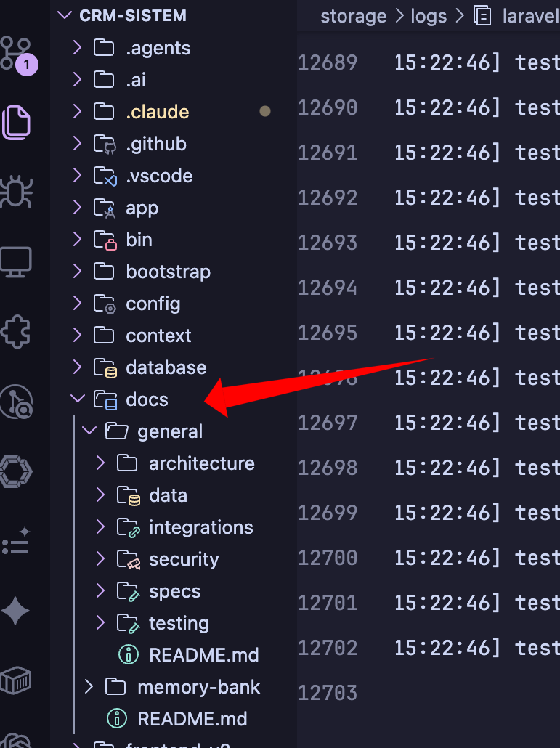Open the security folder under general

[184, 559]
